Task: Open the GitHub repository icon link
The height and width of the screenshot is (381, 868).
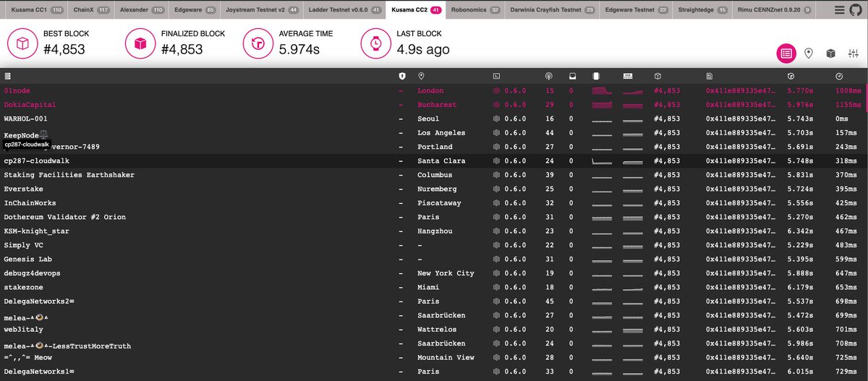Action: 856,10
